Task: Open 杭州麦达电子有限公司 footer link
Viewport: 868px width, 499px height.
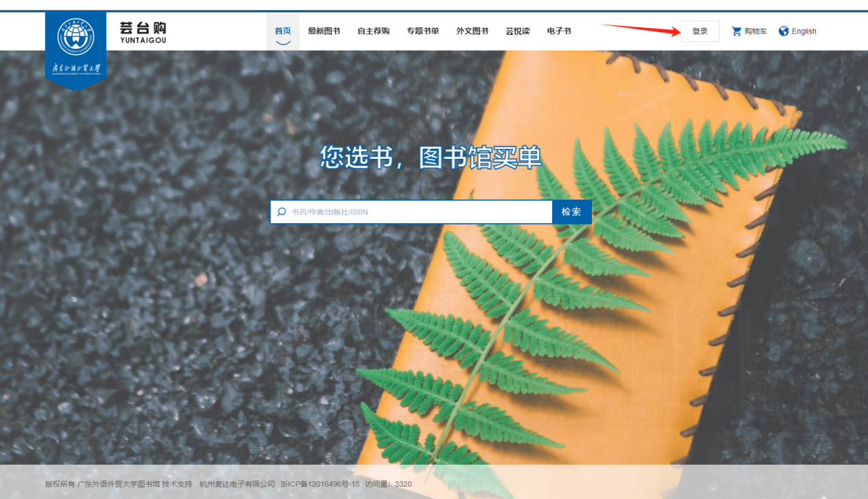Action: click(x=237, y=484)
